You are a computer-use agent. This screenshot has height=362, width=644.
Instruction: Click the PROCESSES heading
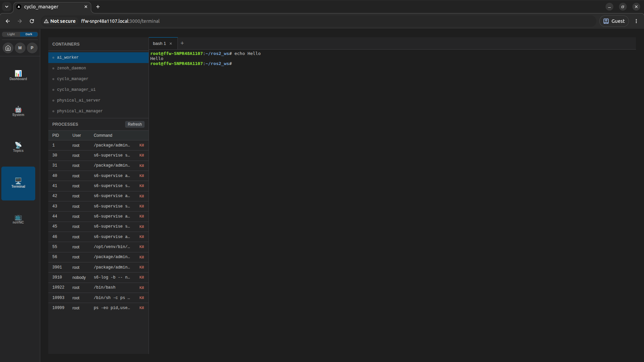(x=65, y=124)
